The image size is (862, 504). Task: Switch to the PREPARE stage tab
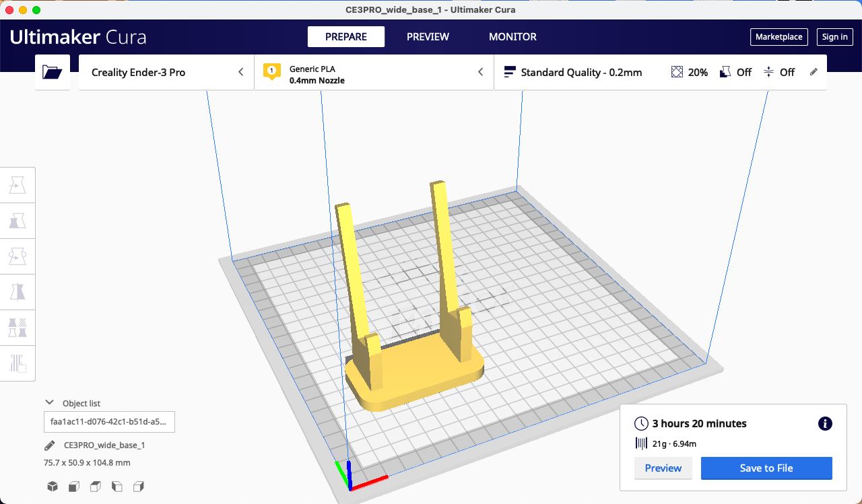coord(346,37)
